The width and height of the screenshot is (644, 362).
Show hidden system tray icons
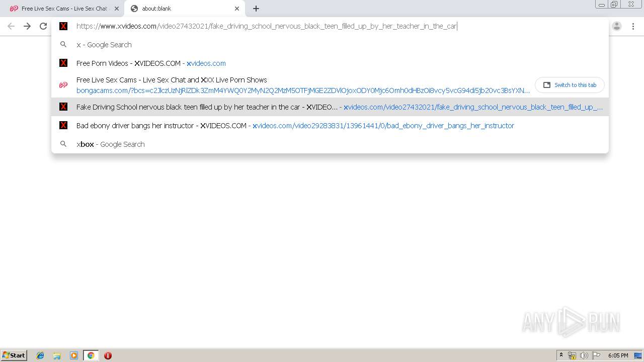click(x=561, y=355)
